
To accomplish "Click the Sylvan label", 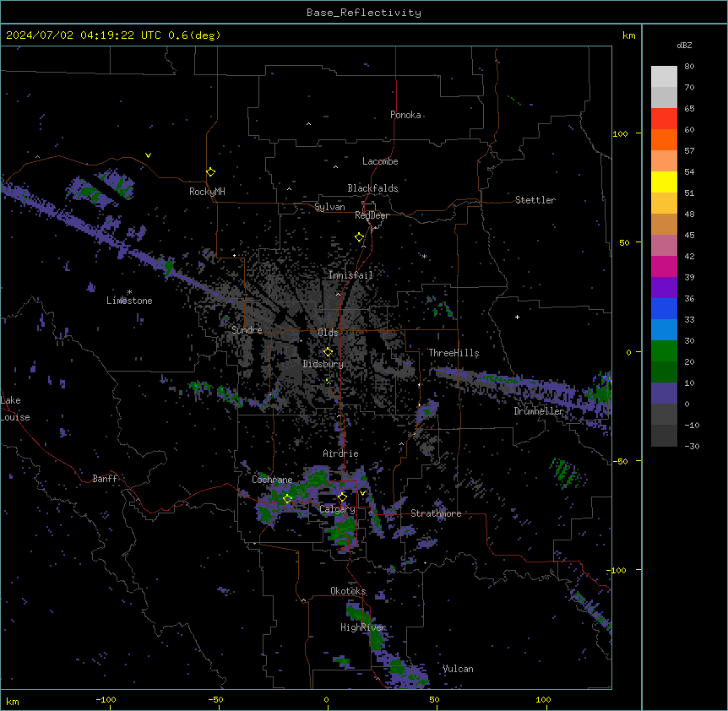I will coord(329,207).
